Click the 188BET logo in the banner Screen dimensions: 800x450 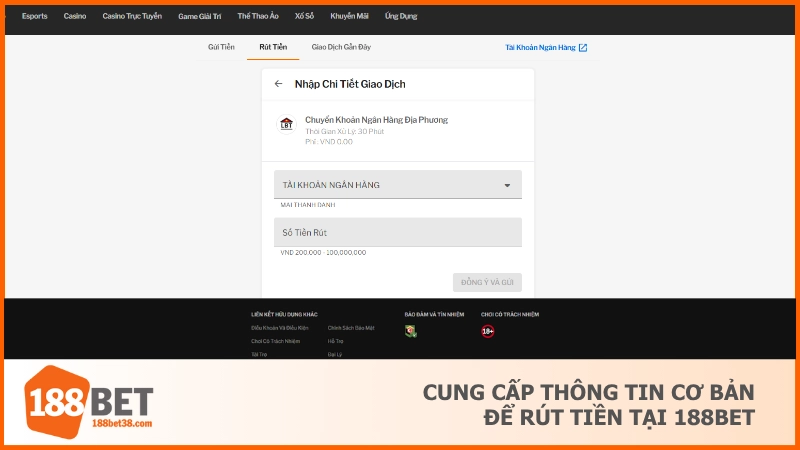coord(89,402)
